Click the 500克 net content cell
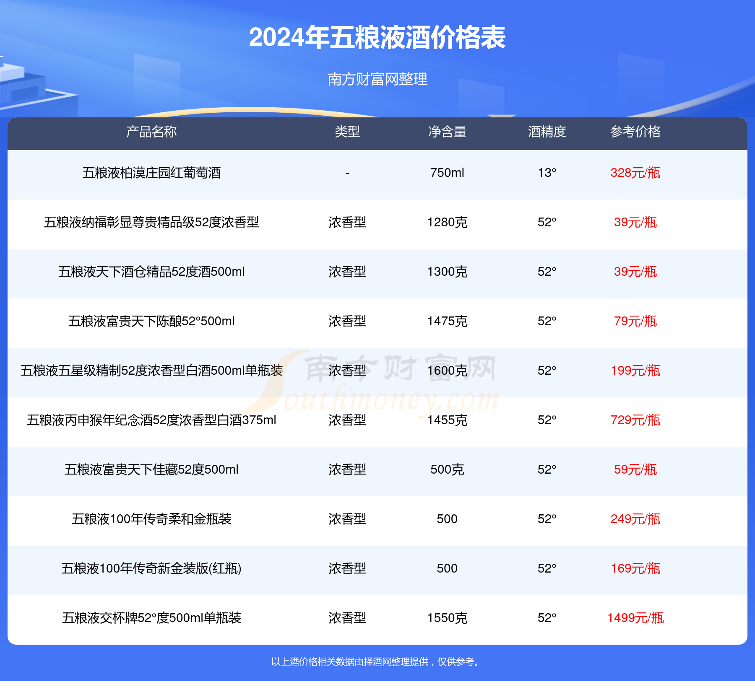This screenshot has width=755, height=700. [x=447, y=469]
